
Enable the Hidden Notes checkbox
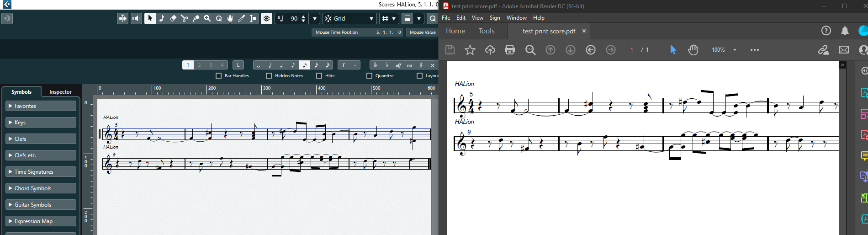tap(269, 76)
